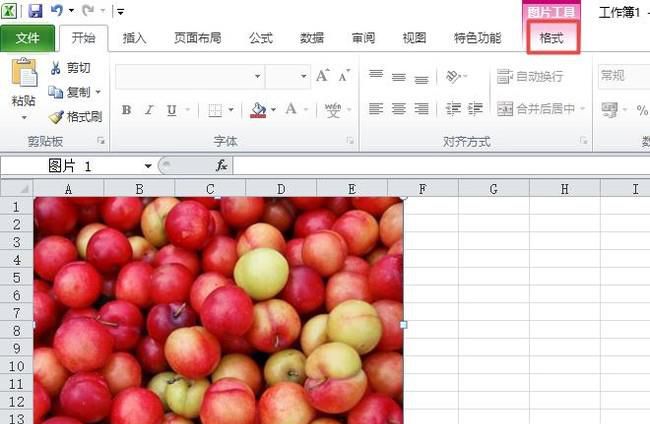Open the font name combo box
Screen dimensions: 650x424
click(x=190, y=76)
